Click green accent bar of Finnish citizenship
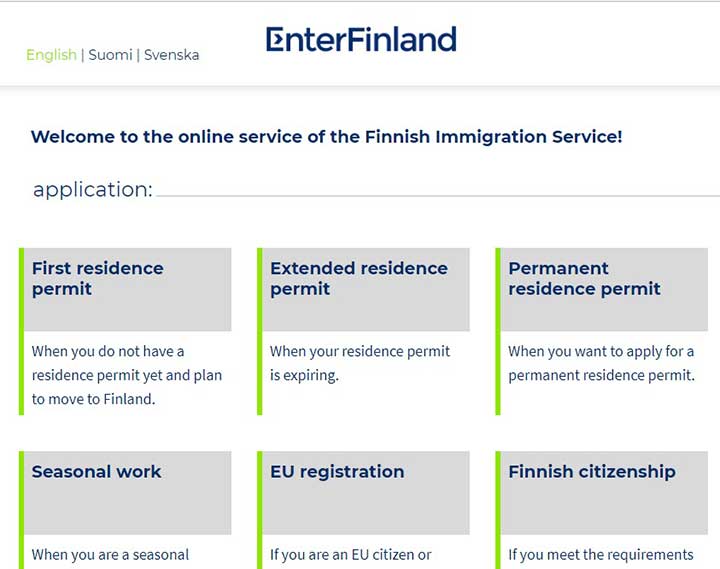The image size is (720, 569). point(498,510)
